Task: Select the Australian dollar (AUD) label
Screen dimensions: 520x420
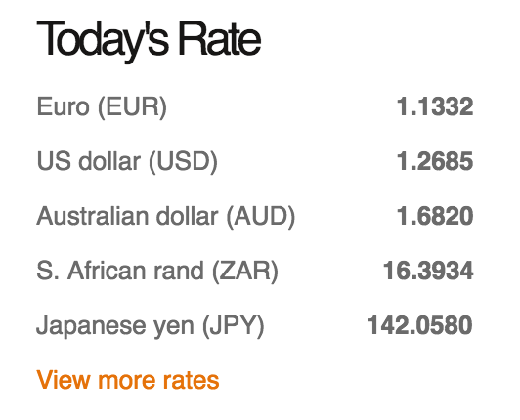Action: pyautogui.click(x=165, y=216)
